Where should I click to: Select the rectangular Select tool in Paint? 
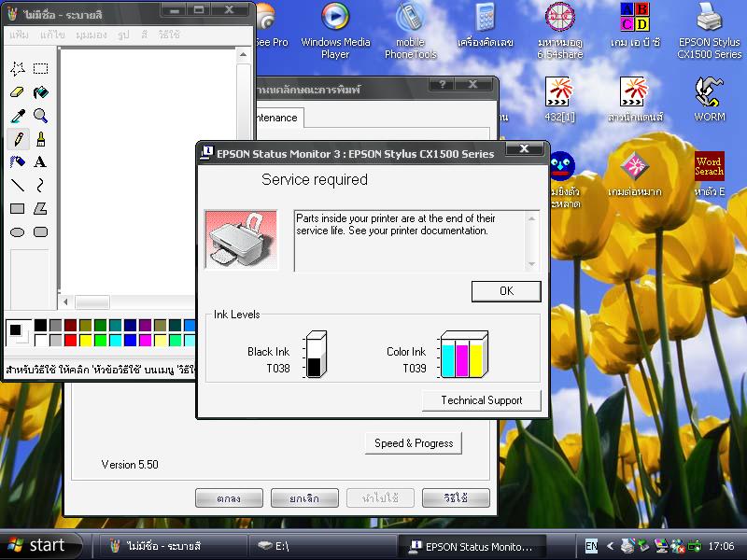click(x=40, y=68)
